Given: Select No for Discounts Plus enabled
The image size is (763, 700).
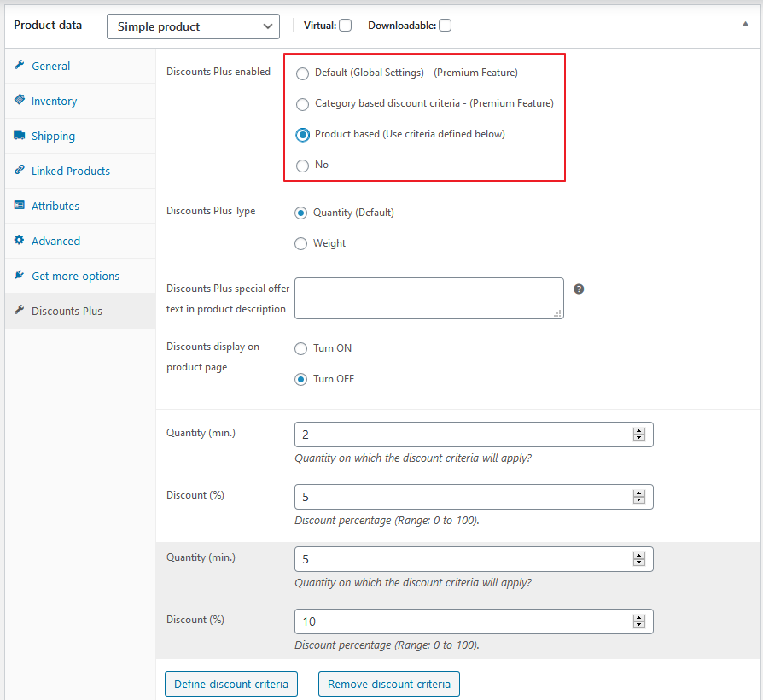Looking at the screenshot, I should pyautogui.click(x=303, y=166).
